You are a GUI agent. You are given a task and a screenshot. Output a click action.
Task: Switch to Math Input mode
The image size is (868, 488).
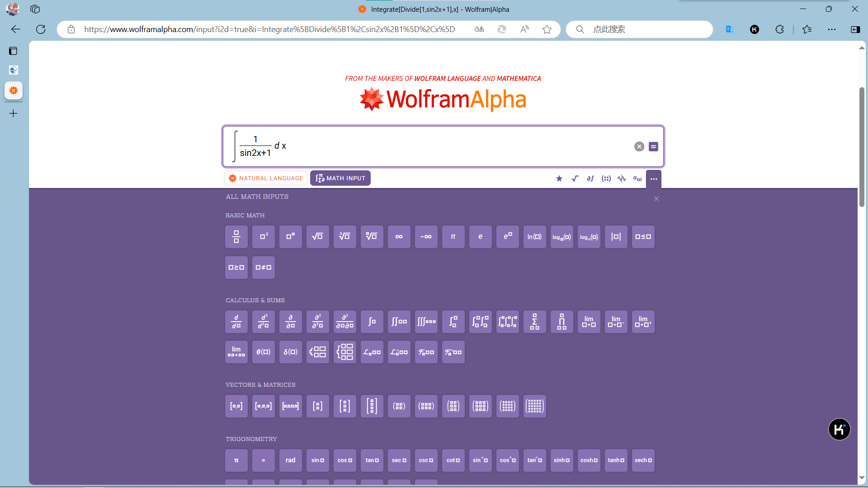tap(340, 178)
